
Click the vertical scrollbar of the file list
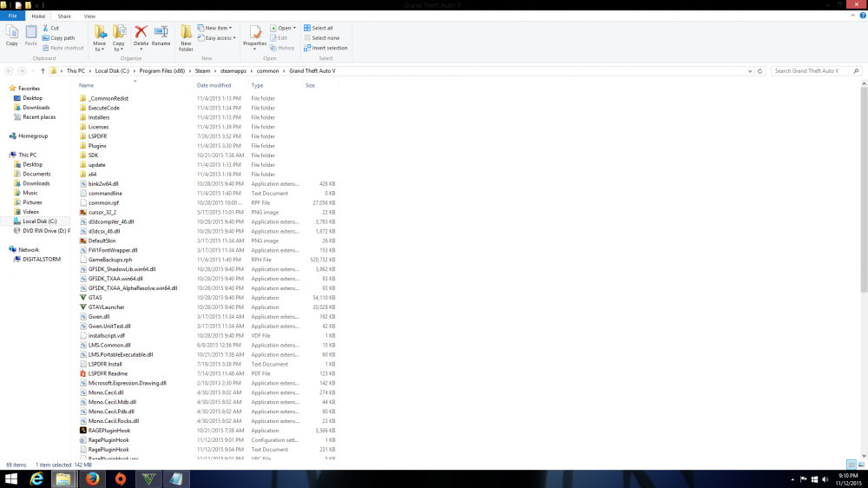[x=864, y=190]
